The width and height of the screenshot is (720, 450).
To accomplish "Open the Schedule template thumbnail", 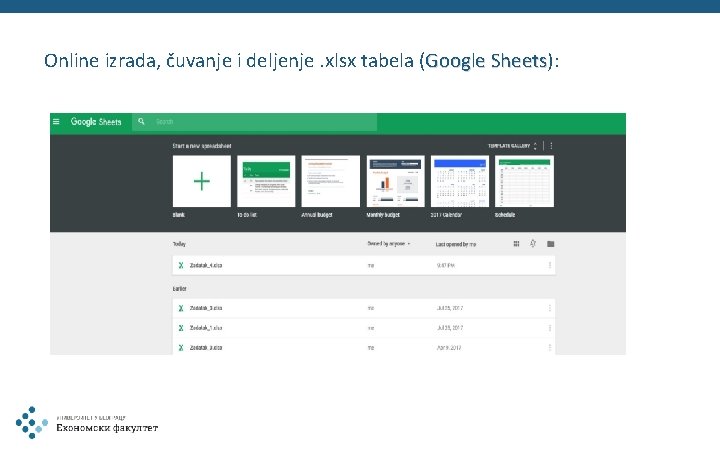I will pyautogui.click(x=524, y=181).
